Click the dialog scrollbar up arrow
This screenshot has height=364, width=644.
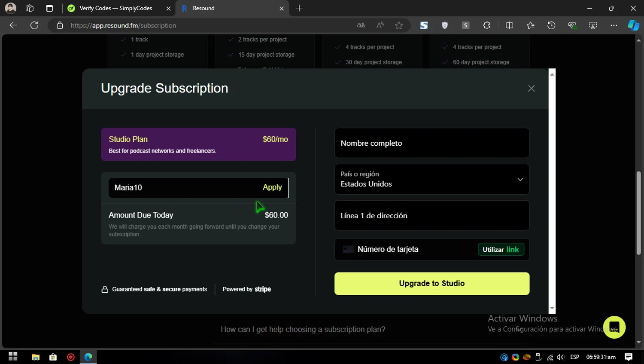552,74
